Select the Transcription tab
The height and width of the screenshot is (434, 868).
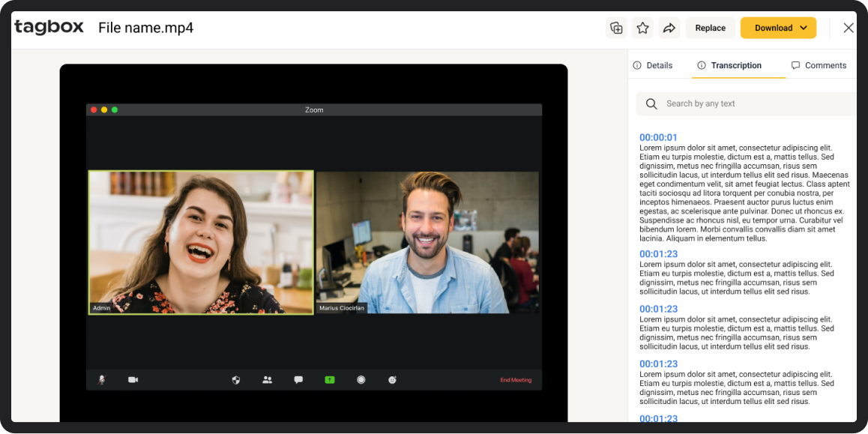(729, 66)
